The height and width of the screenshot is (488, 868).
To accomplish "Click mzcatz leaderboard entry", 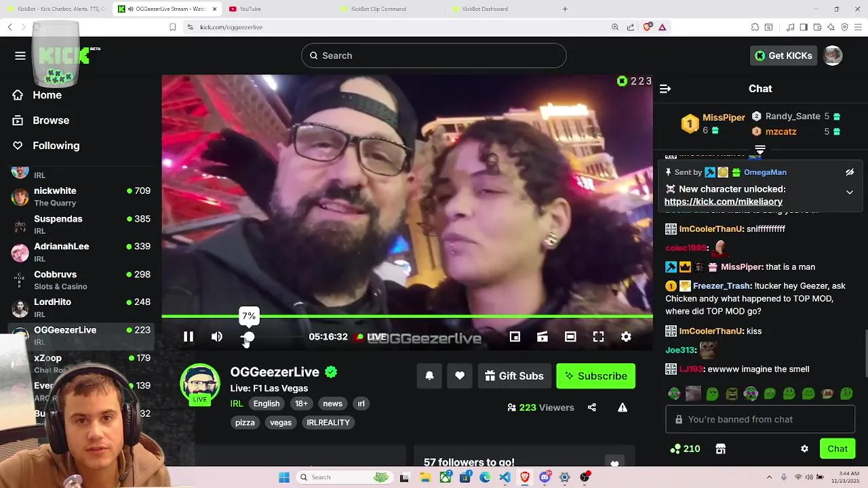I will [796, 131].
